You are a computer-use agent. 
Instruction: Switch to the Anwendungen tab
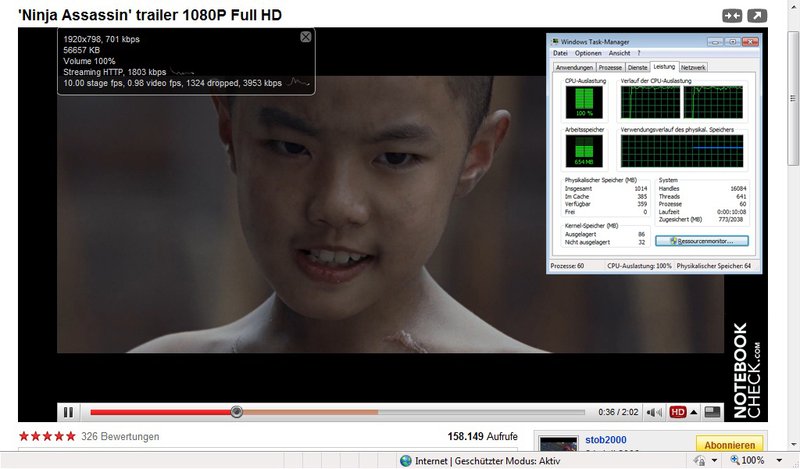click(x=574, y=67)
